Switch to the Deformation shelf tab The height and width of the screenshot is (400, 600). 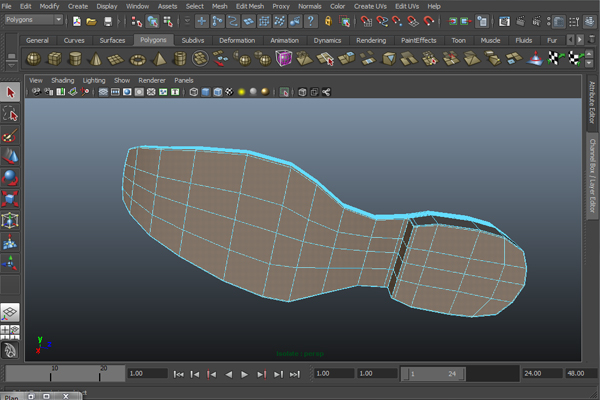coord(237,40)
